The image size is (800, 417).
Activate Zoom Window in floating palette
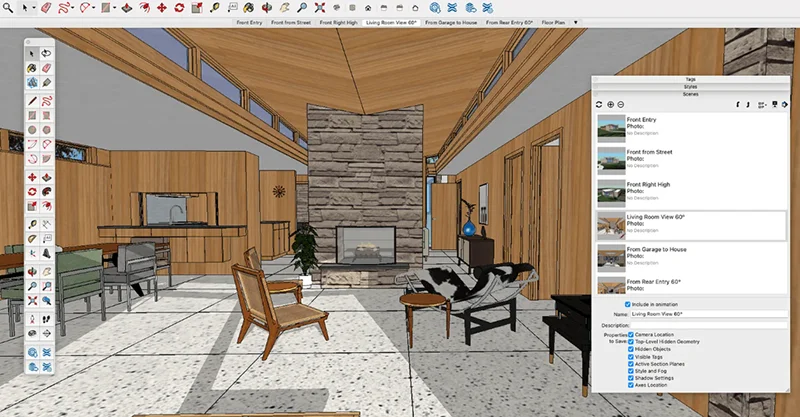[46, 286]
